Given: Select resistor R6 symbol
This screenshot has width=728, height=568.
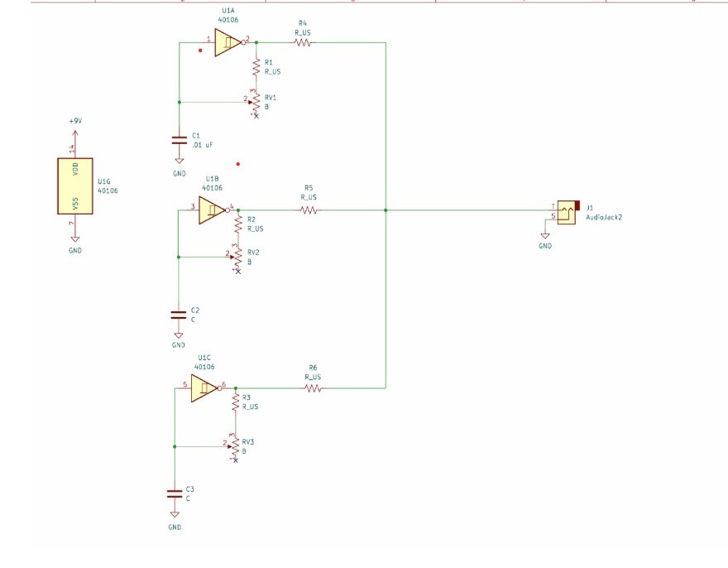Looking at the screenshot, I should 312,387.
